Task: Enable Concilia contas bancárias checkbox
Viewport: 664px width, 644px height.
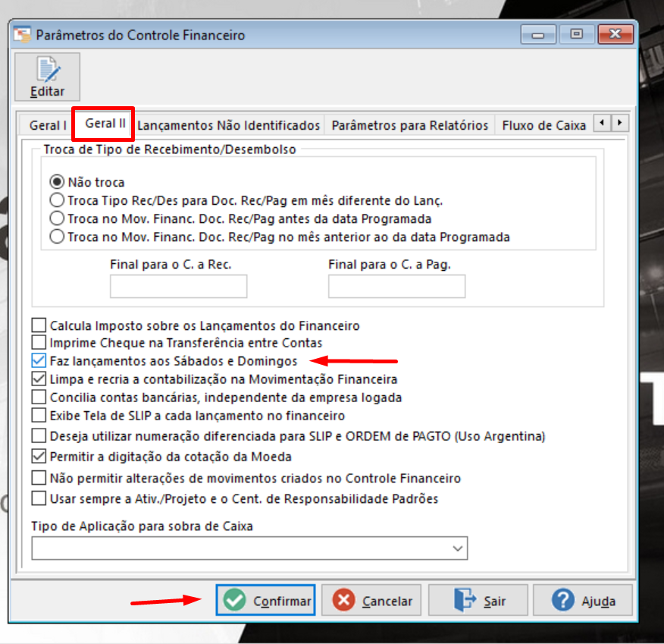Action: [x=39, y=397]
